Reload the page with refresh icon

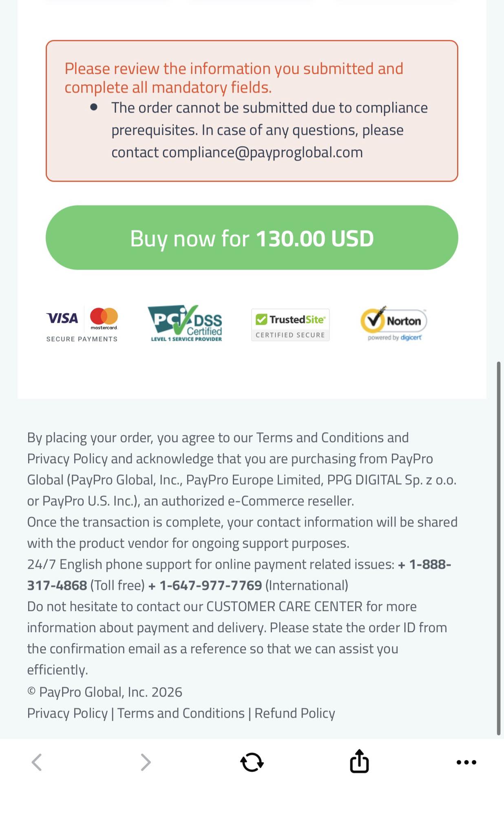252,762
